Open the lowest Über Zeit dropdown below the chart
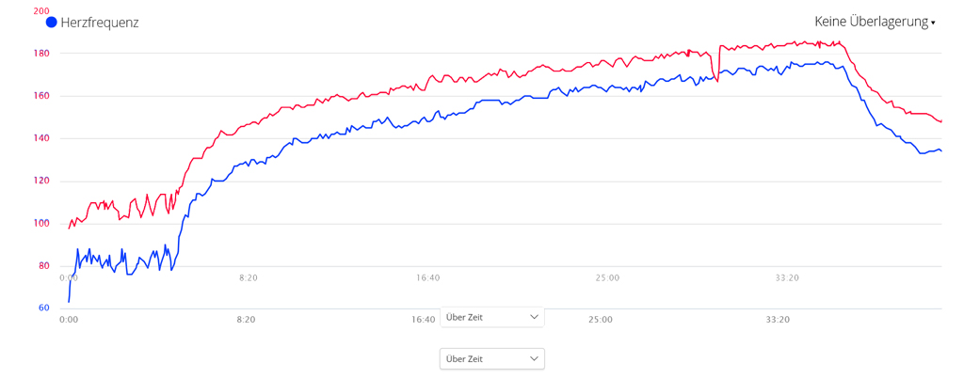This screenshot has height=379, width=980. click(491, 358)
